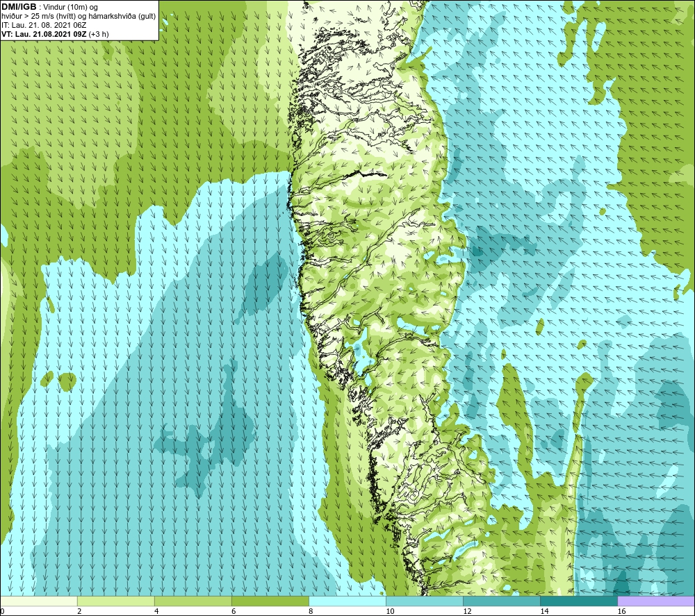This screenshot has width=695, height=616.
Task: Click the 0–2 m/s pale legend swatch
Action: tap(38, 601)
